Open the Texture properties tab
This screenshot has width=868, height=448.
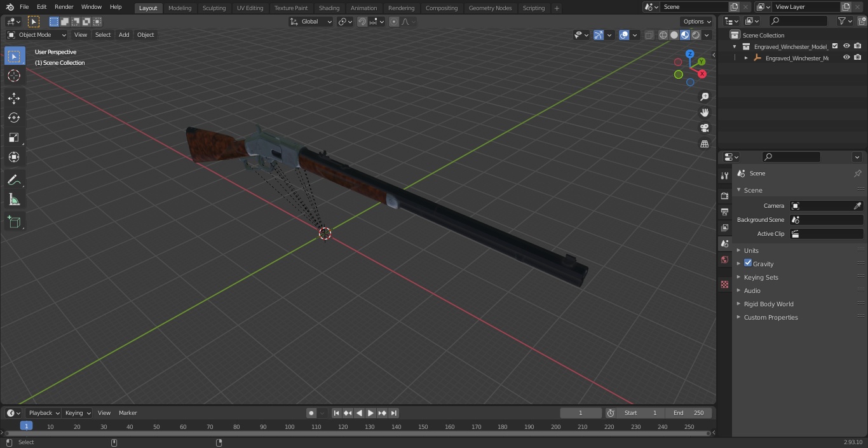point(724,284)
